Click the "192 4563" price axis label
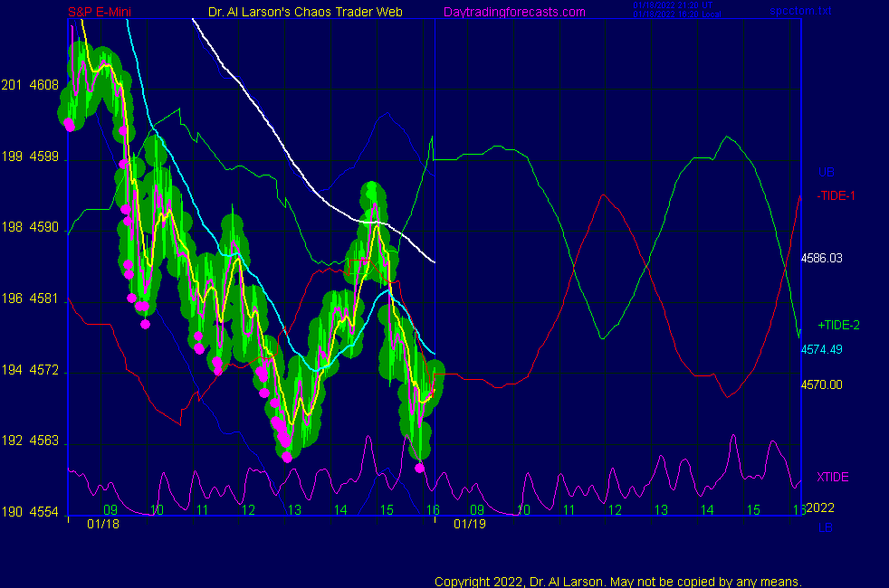The height and width of the screenshot is (588, 889). click(30, 441)
